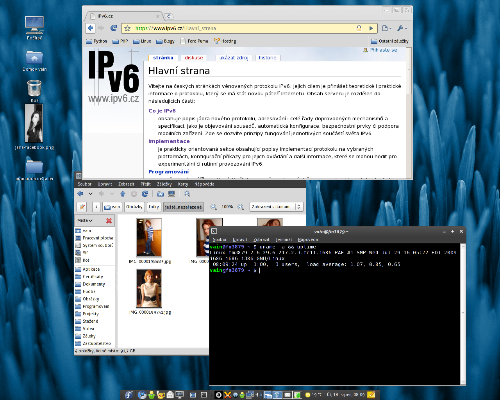Follow the Implementace link
Viewport: 500px width, 400px height.
point(169,141)
